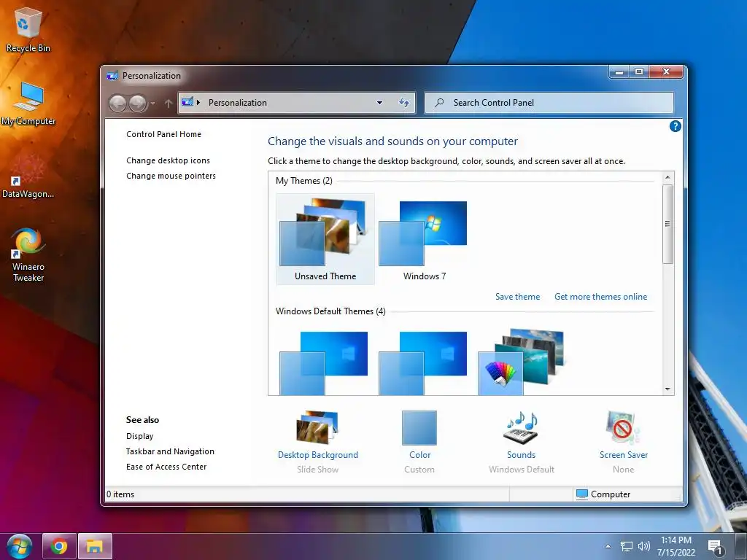The height and width of the screenshot is (560, 747).
Task: Click the Sounds link text
Action: pos(521,455)
